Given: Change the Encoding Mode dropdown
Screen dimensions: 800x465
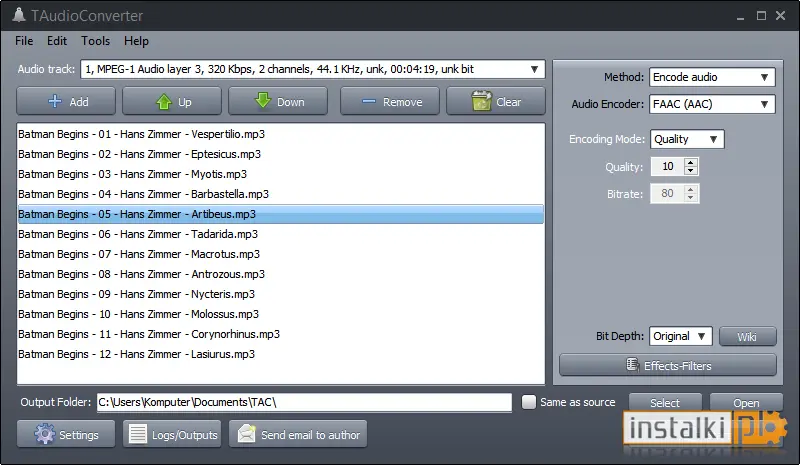Looking at the screenshot, I should pos(687,139).
